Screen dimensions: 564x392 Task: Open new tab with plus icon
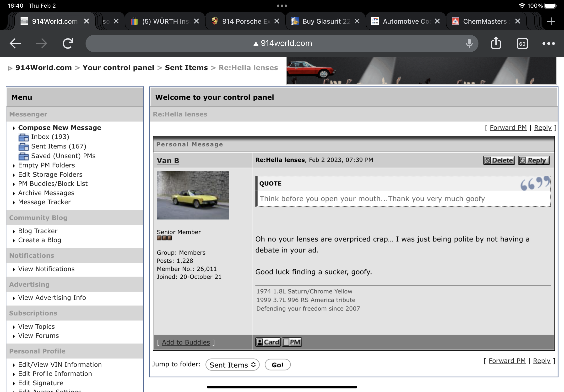tap(551, 21)
